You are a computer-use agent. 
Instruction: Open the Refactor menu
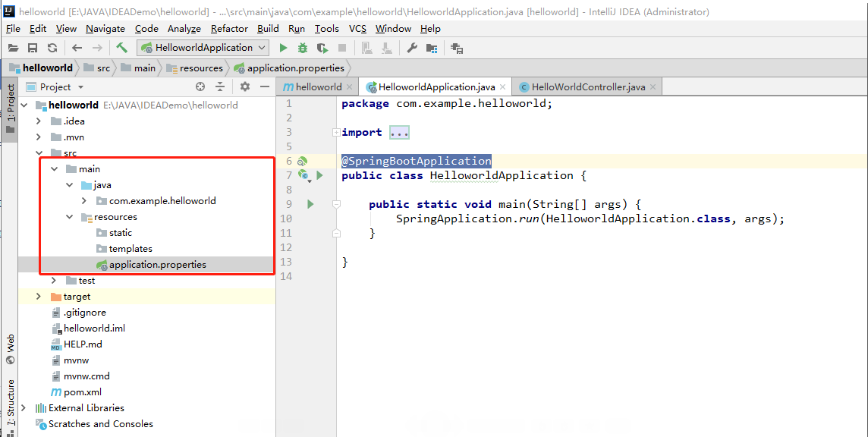(229, 29)
